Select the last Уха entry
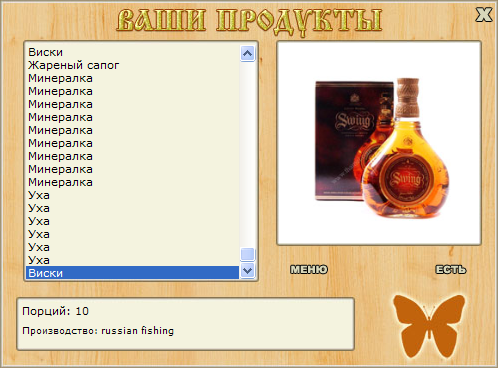The image size is (498, 368). coord(132,260)
